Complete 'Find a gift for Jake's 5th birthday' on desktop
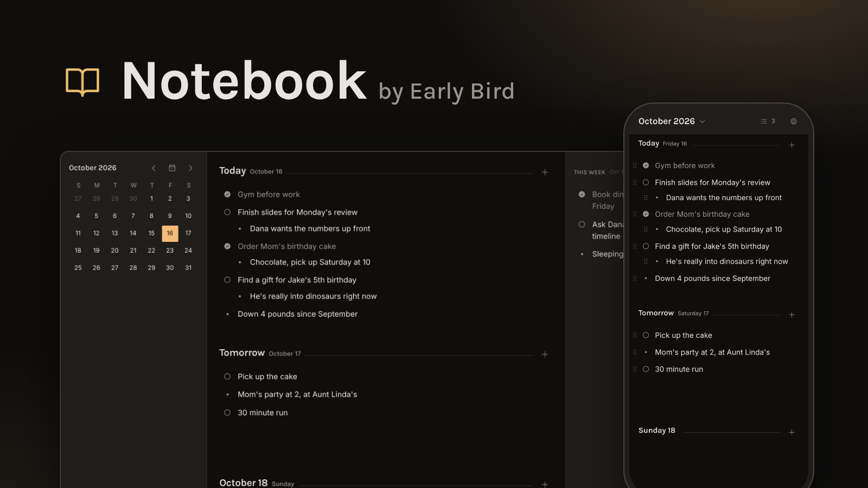The height and width of the screenshot is (488, 868). tap(227, 280)
